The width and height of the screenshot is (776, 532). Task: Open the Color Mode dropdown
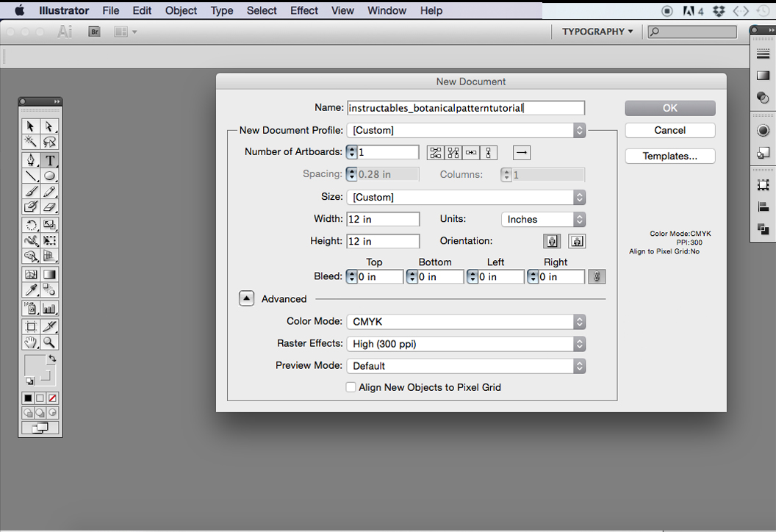[466, 322]
